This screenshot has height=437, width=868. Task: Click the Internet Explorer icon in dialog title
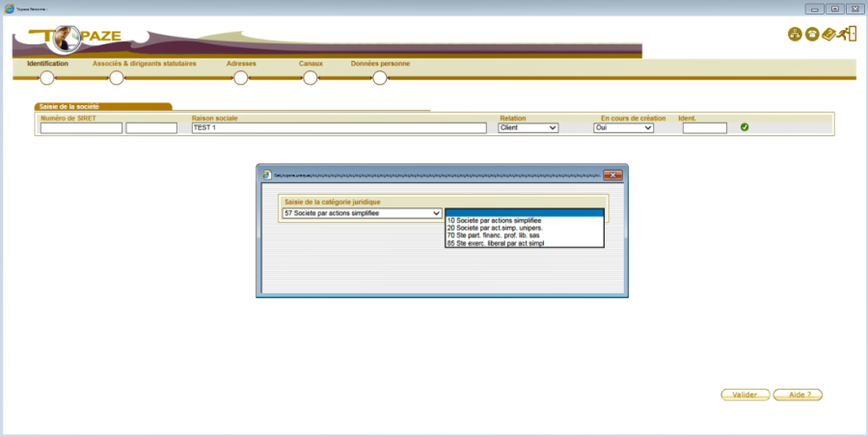click(x=266, y=175)
